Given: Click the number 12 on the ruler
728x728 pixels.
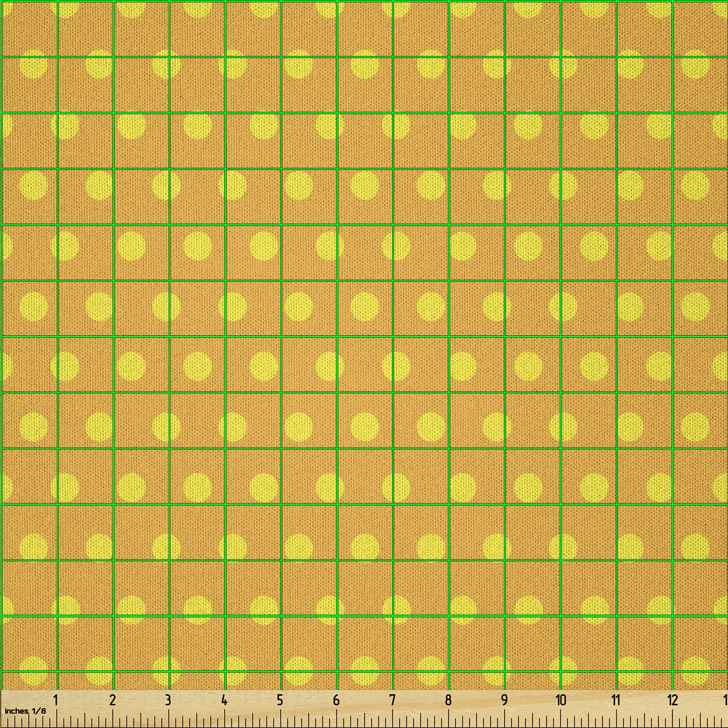Looking at the screenshot, I should (672, 700).
